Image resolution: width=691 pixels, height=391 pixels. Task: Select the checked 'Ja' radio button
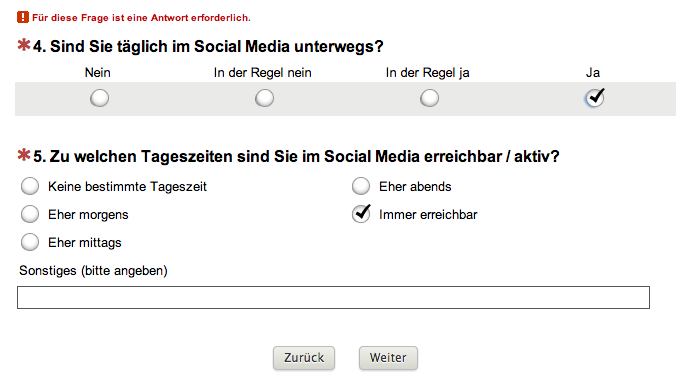point(594,97)
